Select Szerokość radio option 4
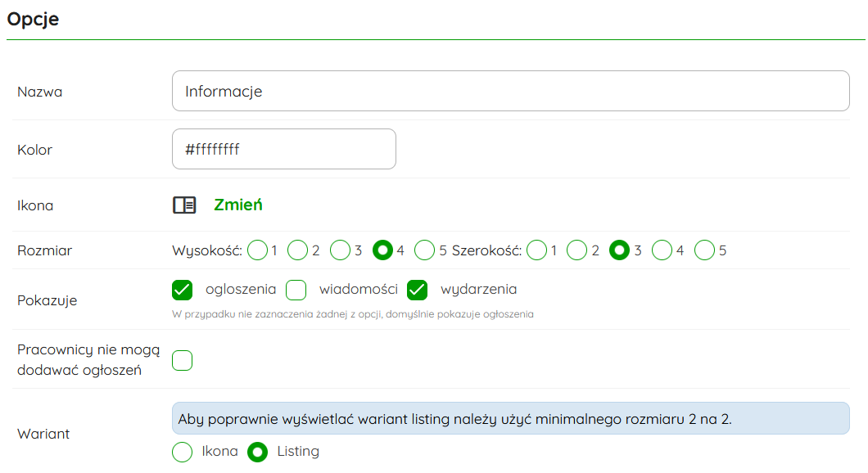The width and height of the screenshot is (868, 473). (x=662, y=250)
